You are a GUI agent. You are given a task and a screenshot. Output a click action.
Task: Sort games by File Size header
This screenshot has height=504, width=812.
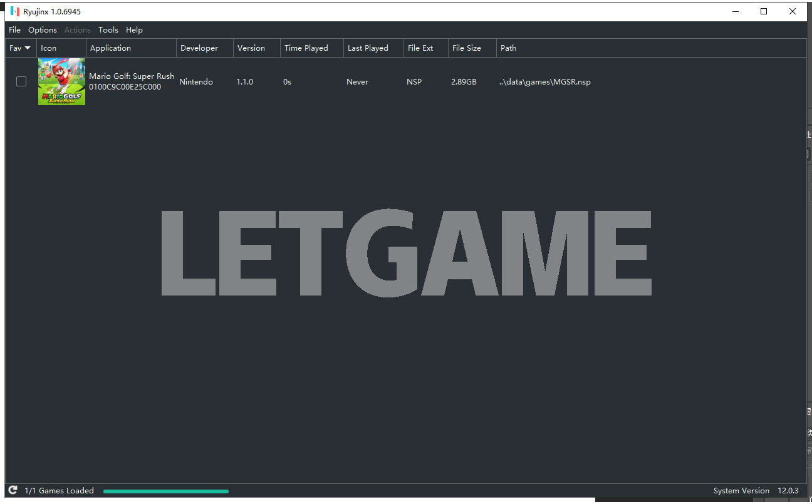pos(467,48)
